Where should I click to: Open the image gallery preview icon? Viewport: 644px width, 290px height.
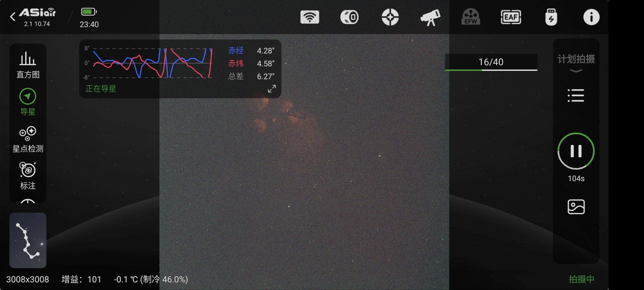coord(576,207)
